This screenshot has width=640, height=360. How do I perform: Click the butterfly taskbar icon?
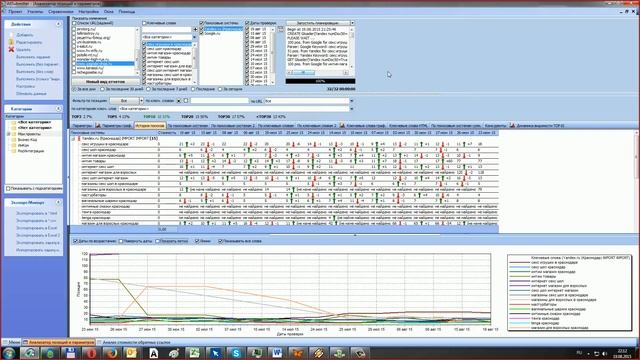(298, 353)
